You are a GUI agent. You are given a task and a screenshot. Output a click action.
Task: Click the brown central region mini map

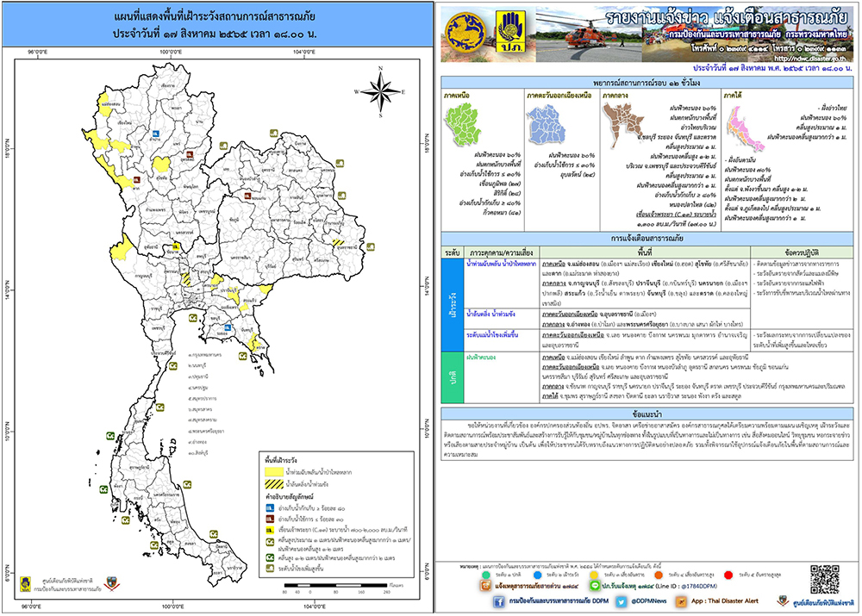click(623, 124)
